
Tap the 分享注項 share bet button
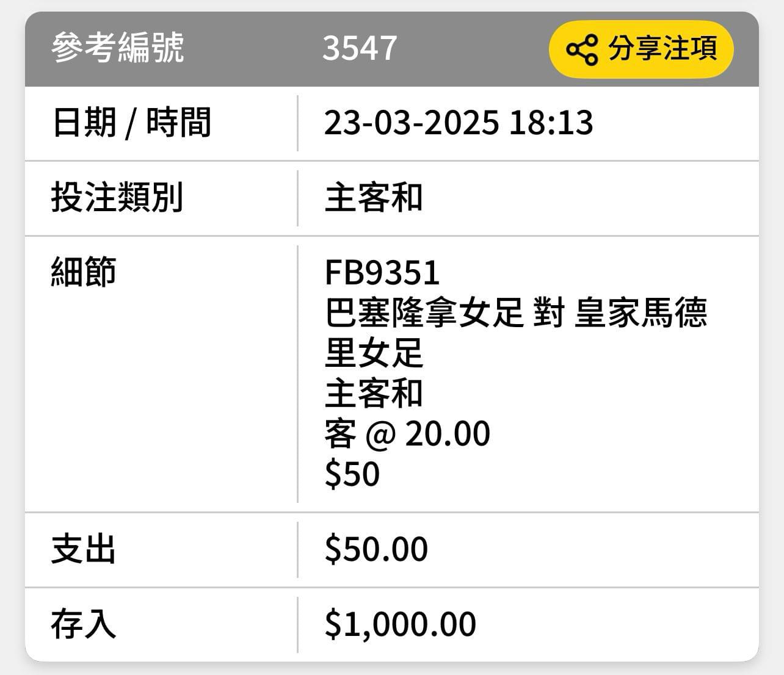(641, 49)
